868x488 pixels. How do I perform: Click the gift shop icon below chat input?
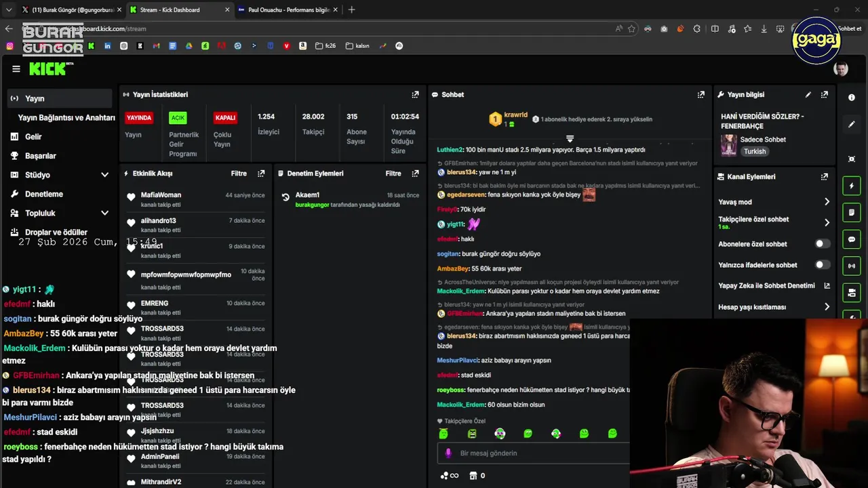[473, 476]
